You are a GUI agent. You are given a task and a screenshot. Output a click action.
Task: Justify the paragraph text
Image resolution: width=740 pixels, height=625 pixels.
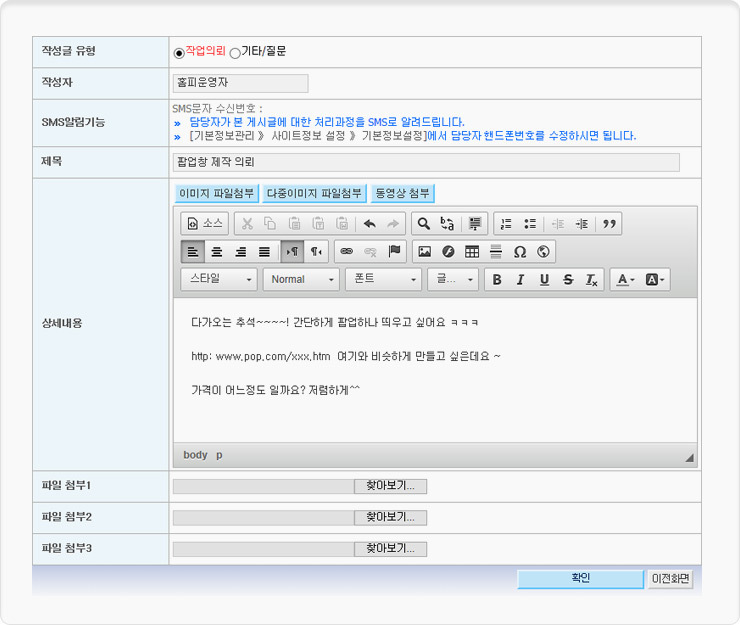click(x=264, y=252)
